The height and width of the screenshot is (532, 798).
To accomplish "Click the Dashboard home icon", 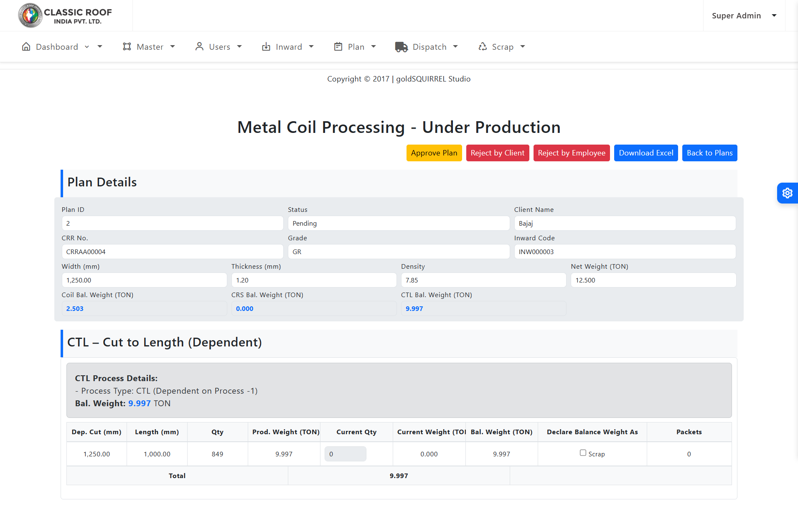I will tap(26, 46).
